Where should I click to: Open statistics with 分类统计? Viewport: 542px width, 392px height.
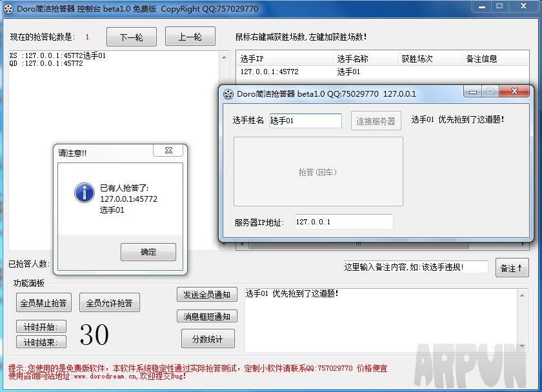(208, 338)
